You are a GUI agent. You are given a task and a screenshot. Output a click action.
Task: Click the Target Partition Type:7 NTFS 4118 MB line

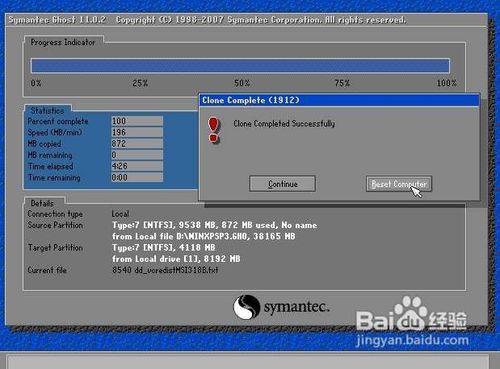tap(164, 248)
